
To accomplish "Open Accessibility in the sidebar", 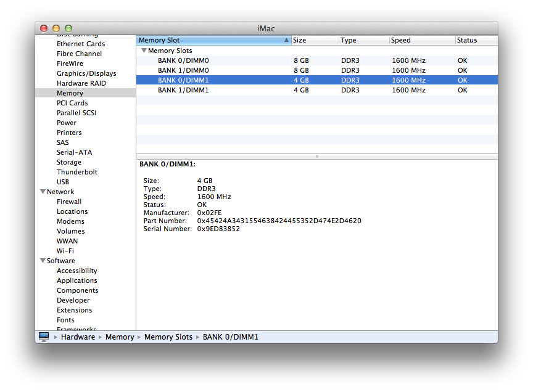I will click(77, 271).
